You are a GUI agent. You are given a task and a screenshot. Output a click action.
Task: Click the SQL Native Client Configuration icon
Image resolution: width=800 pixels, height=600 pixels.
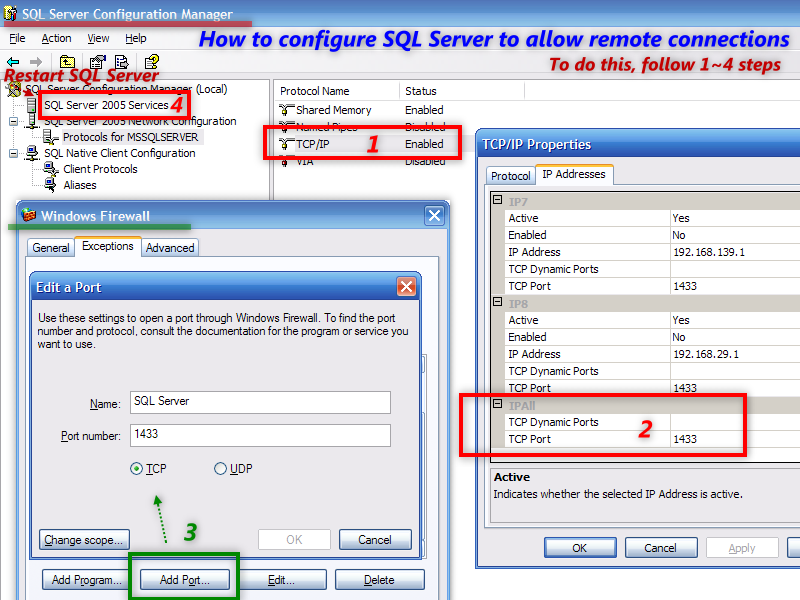32,153
